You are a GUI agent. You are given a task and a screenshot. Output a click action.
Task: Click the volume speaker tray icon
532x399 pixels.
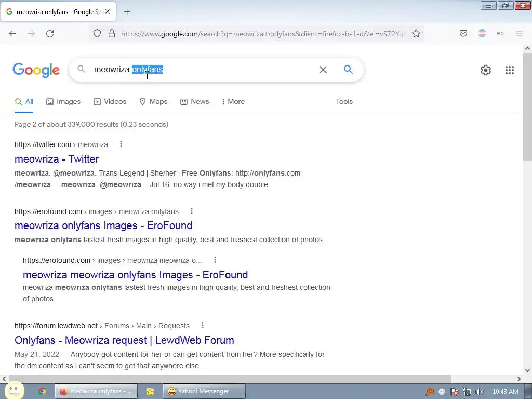(x=479, y=392)
